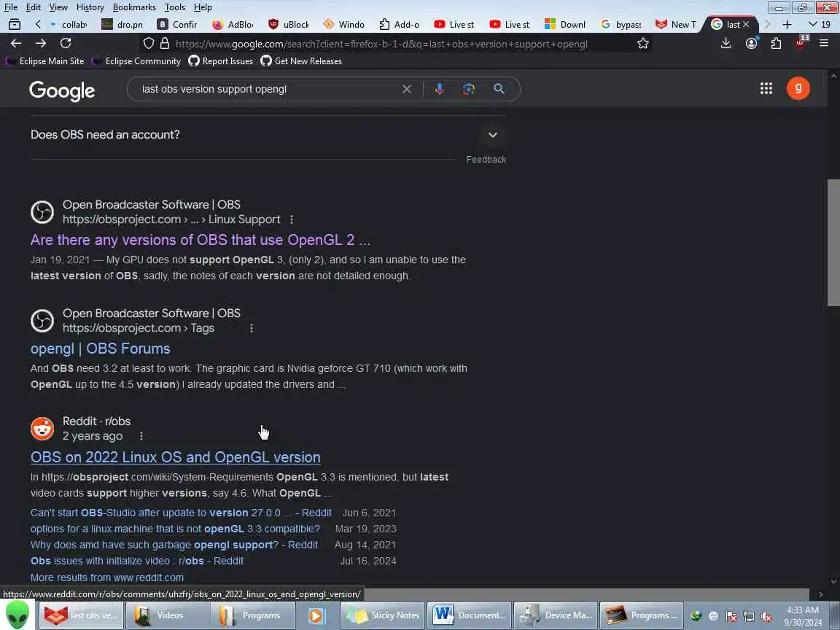Open the View menu

pos(58,7)
